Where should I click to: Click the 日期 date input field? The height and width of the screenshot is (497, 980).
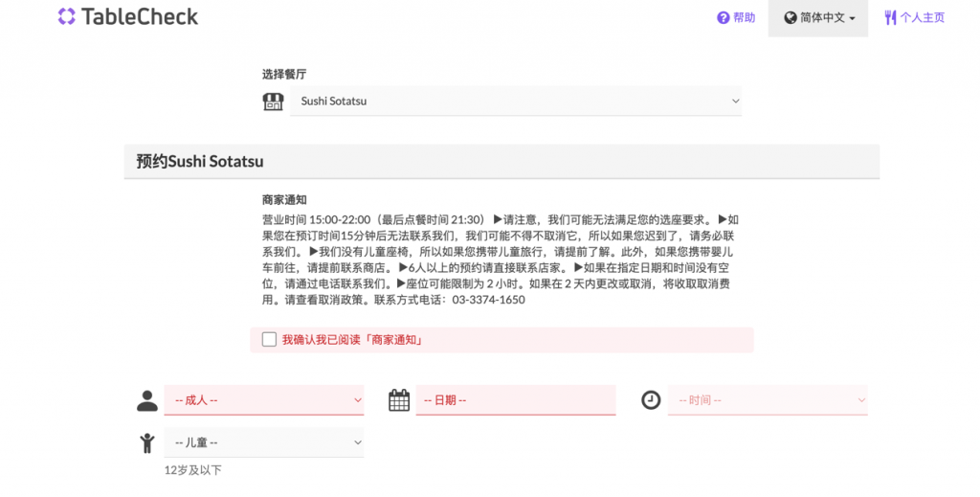(x=516, y=400)
